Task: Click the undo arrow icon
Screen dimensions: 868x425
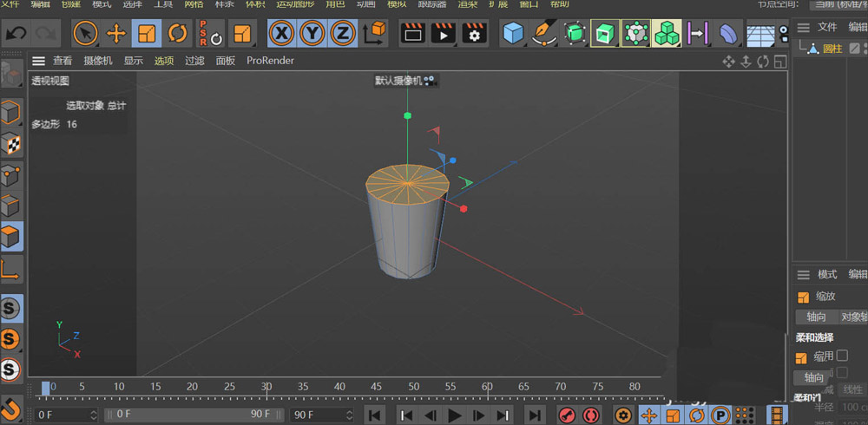Action: (16, 34)
